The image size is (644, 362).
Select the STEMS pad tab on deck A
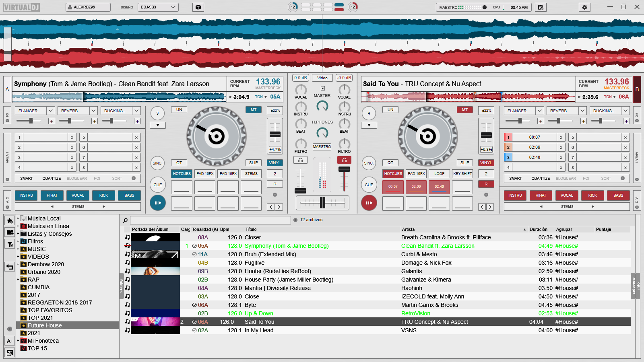pos(252,174)
